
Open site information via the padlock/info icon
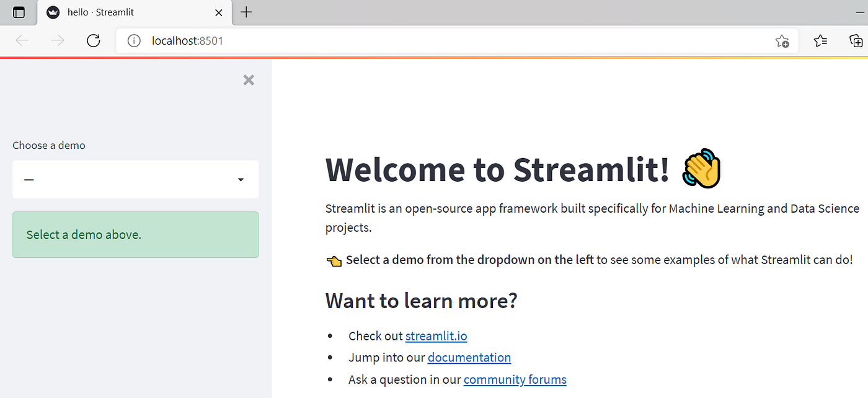[133, 40]
